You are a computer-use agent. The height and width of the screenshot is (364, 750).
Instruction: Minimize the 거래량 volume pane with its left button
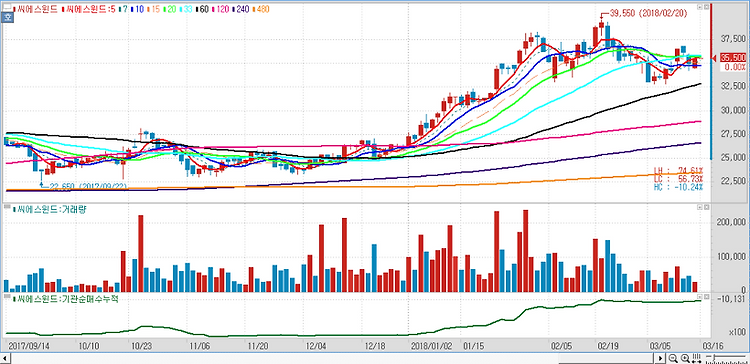(699, 207)
